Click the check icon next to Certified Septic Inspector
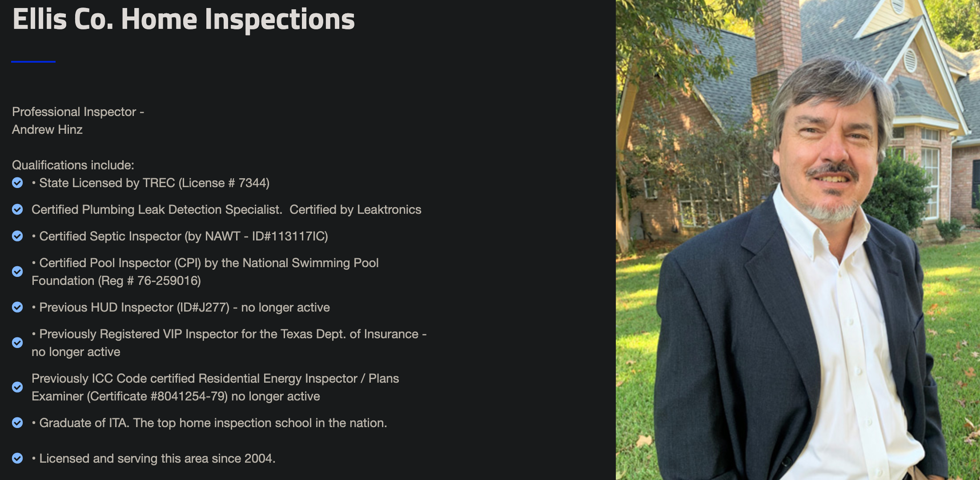This screenshot has height=480, width=980. (x=17, y=236)
